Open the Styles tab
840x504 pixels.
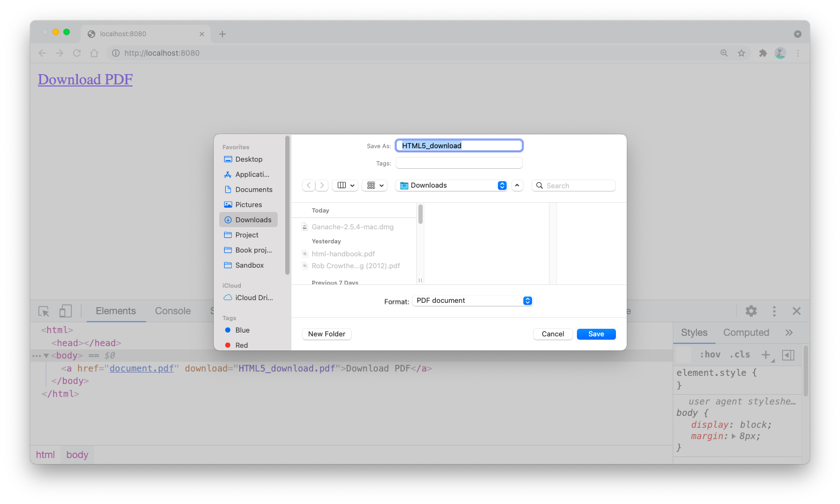point(694,333)
